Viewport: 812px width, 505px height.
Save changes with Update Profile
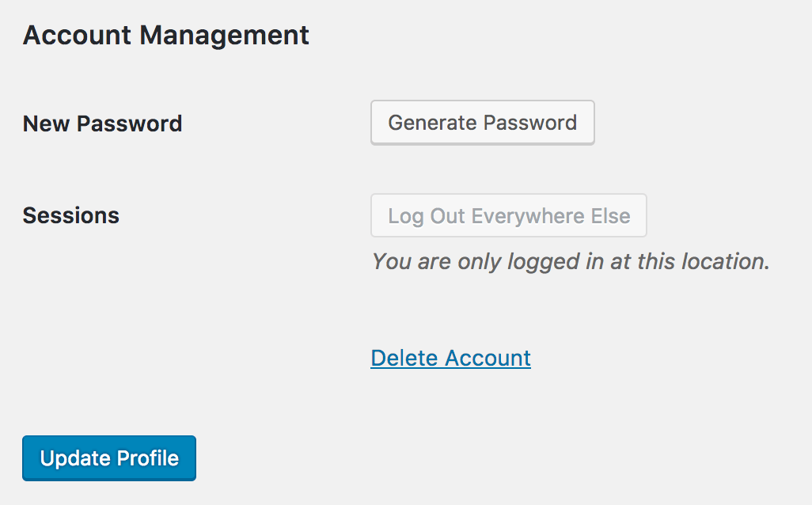coord(109,458)
